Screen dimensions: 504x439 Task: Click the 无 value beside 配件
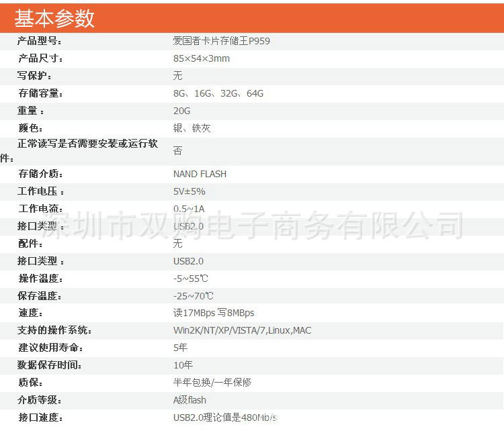pyautogui.click(x=178, y=244)
